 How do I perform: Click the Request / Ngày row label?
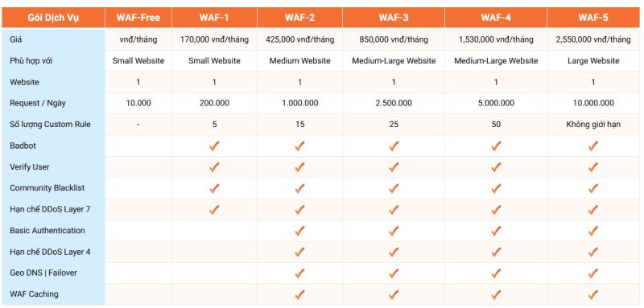click(38, 104)
